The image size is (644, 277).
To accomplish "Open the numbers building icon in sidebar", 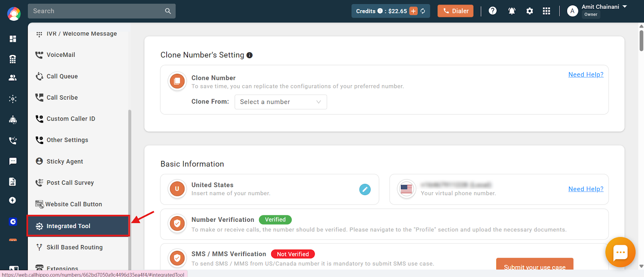I will pyautogui.click(x=13, y=59).
